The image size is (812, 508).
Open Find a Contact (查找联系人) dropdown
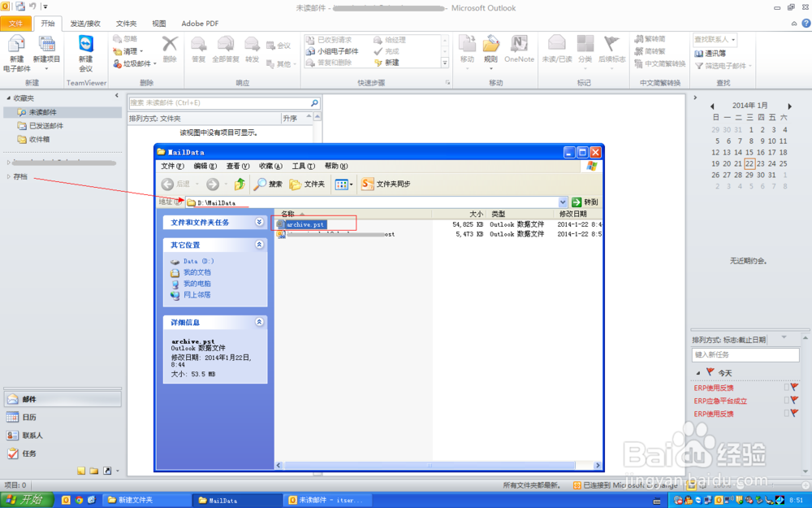point(732,39)
